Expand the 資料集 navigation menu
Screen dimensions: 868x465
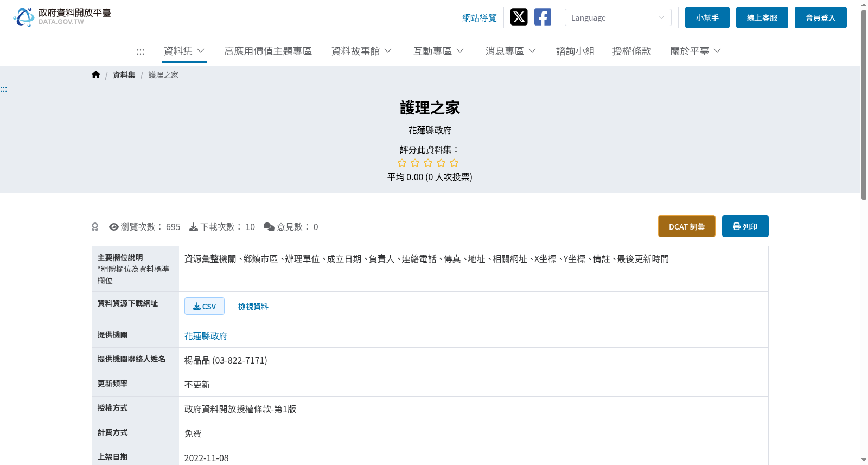[x=184, y=51]
